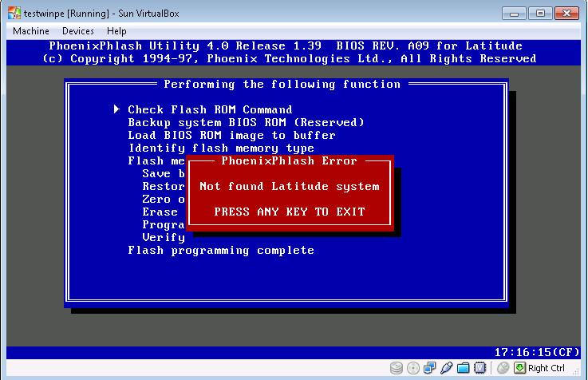The image size is (588, 380).
Task: Click 'Not found Latitude system' message
Action: 289,187
